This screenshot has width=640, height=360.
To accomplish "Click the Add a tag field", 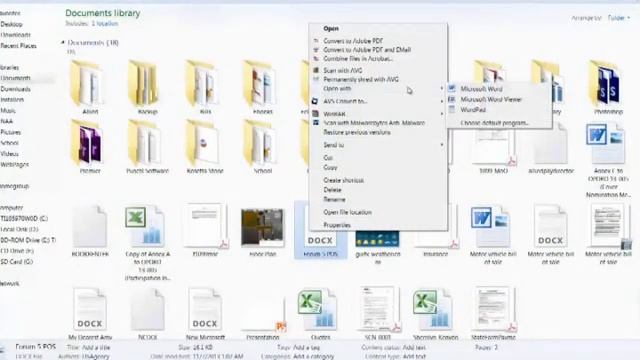I will (x=306, y=348).
